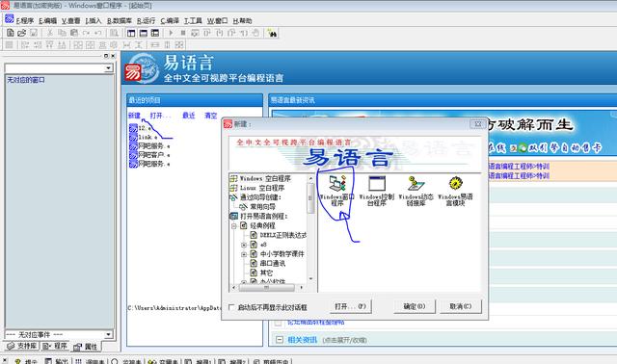Switch to the 输出 tab in bottom panel
617x364 pixels.
[57, 361]
